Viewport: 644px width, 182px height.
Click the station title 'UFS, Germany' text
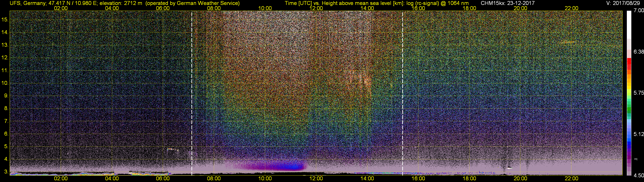(x=28, y=3)
